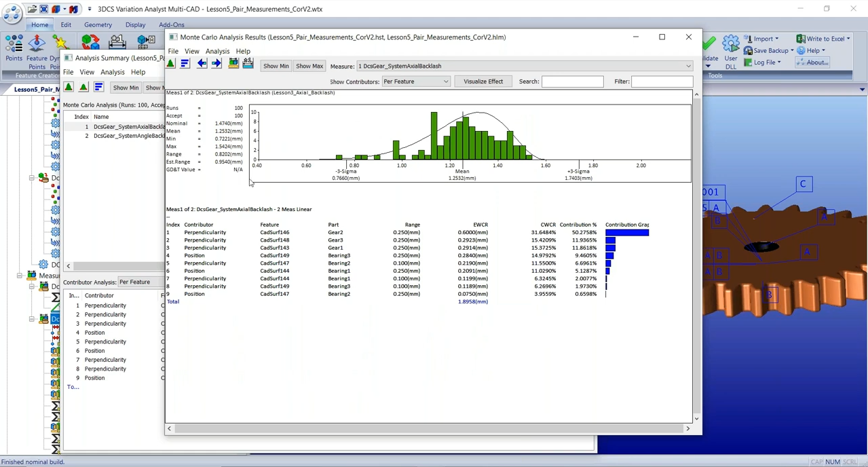This screenshot has width=868, height=467.
Task: Open the Show Contributors dropdown
Action: (445, 81)
